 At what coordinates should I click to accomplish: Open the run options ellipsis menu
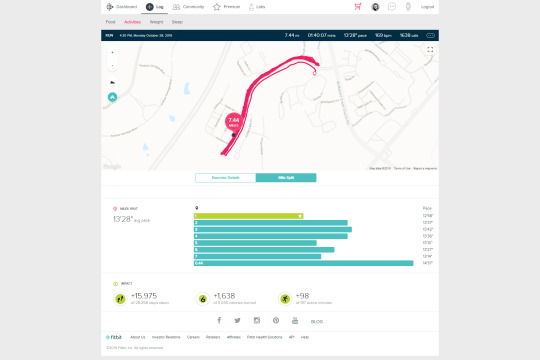point(430,35)
